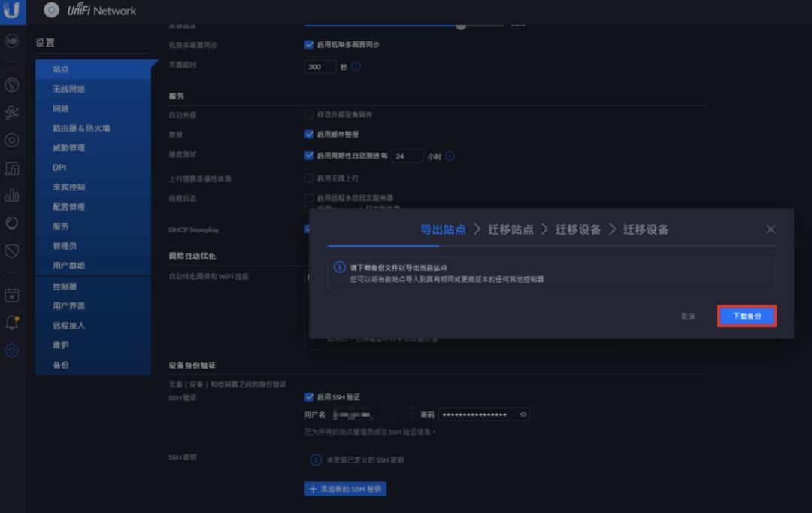Screen dimensions: 812x513
Task: Open the Dashboard speedometer icon in sidebar
Action: (x=11, y=85)
